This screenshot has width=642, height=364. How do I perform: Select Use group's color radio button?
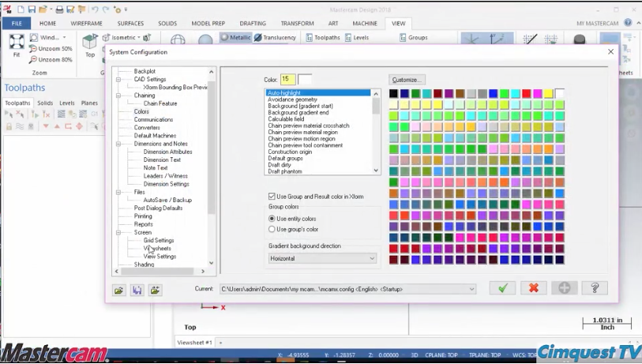tap(272, 229)
